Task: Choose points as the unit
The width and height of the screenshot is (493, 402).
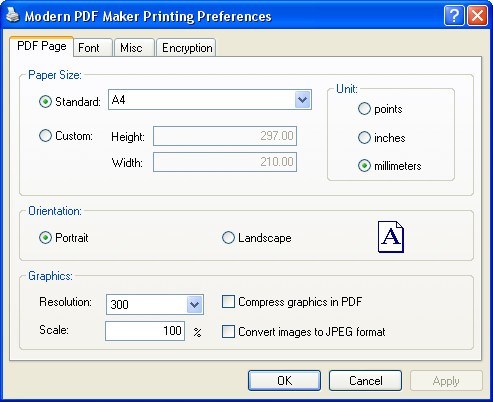Action: click(x=364, y=109)
